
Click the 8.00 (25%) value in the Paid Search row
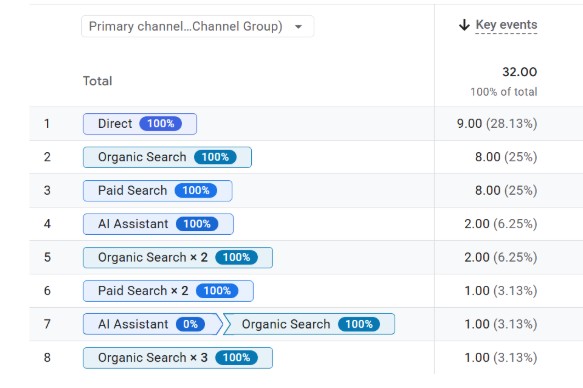pos(506,191)
